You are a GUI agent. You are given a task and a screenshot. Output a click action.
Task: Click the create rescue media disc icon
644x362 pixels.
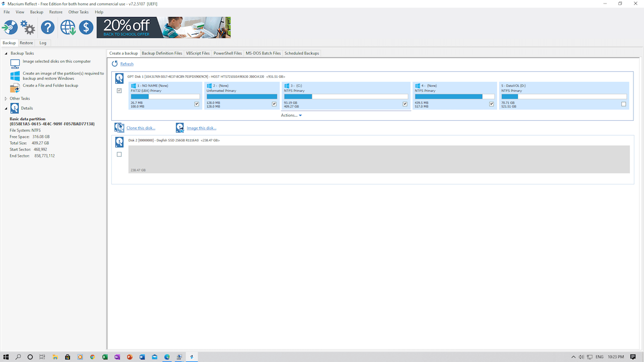click(x=10, y=28)
